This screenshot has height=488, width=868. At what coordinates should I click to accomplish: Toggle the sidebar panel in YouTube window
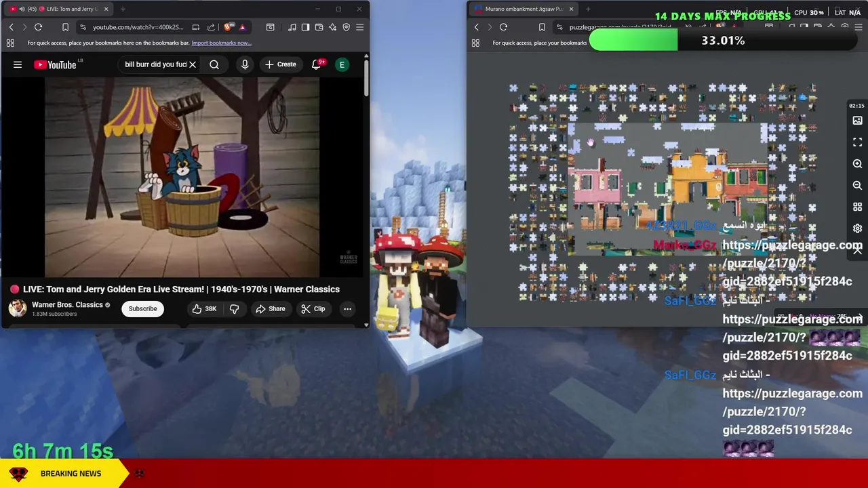tap(306, 27)
